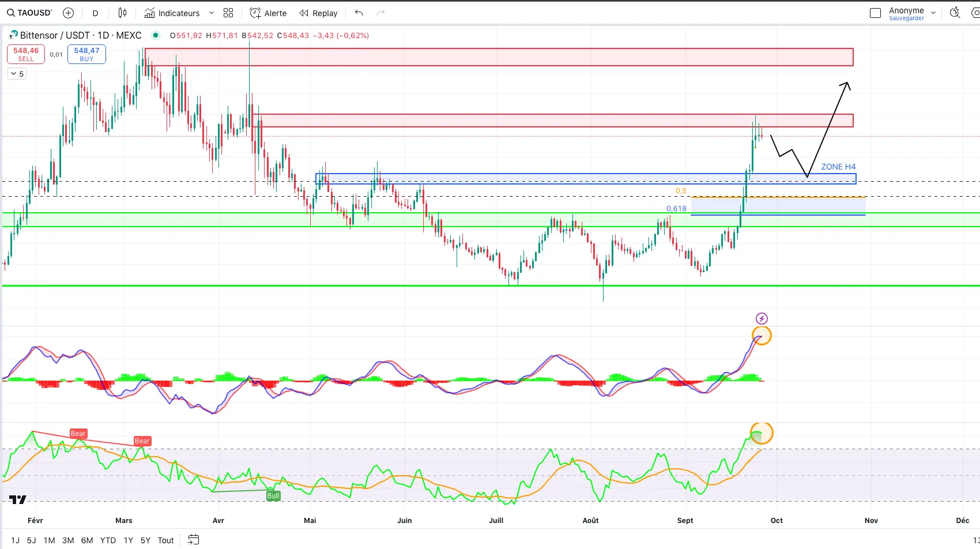Screen dimensions: 980x549
Task: Click the Juin label on time axis
Action: (405, 520)
